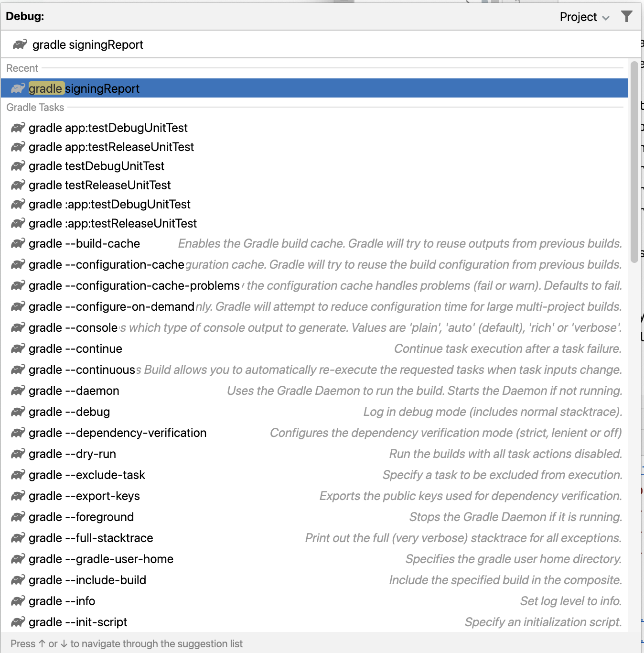Select gradle --debug option
This screenshot has width=644, height=653.
314,412
